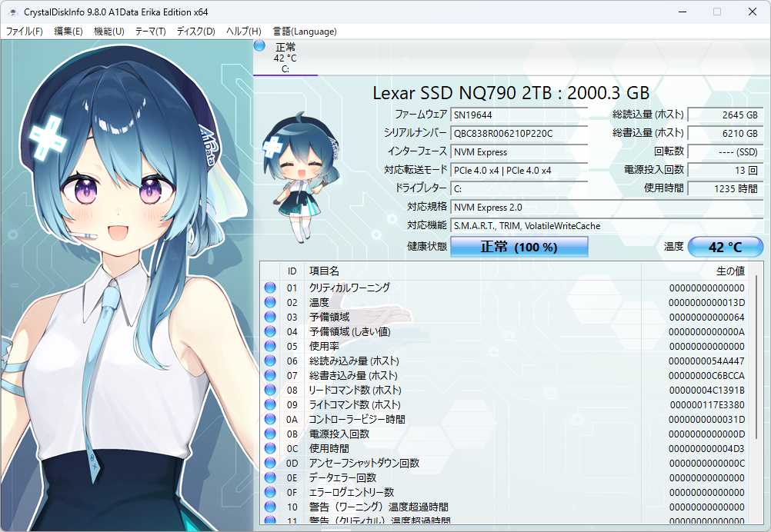Click the status indicator beside 電源投入回数
This screenshot has width=771, height=532.
tap(270, 434)
